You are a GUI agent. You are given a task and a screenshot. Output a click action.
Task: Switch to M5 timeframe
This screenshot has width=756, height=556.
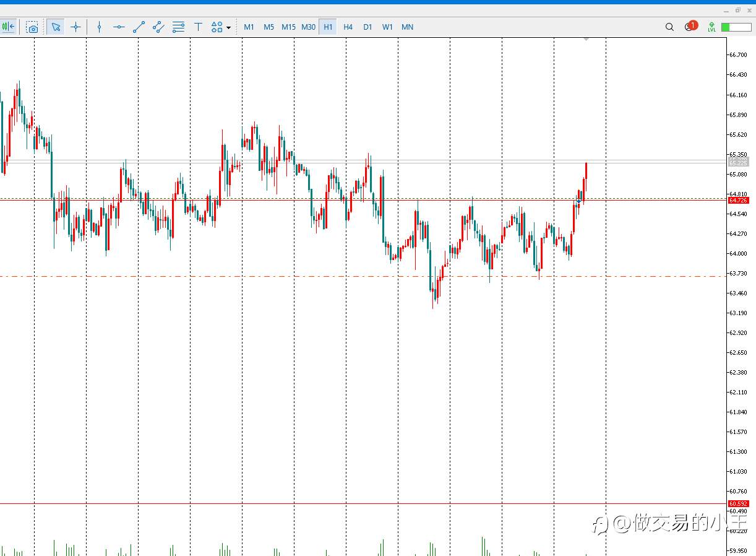268,27
